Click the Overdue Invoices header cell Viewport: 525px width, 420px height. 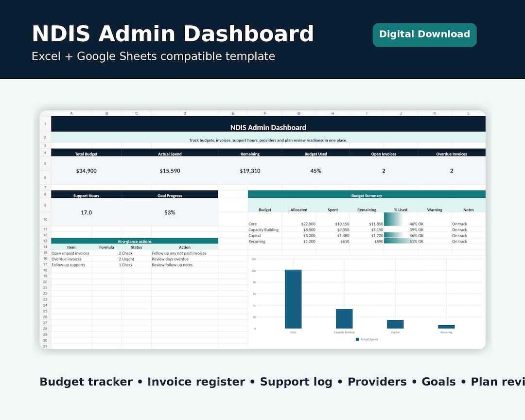pos(451,153)
